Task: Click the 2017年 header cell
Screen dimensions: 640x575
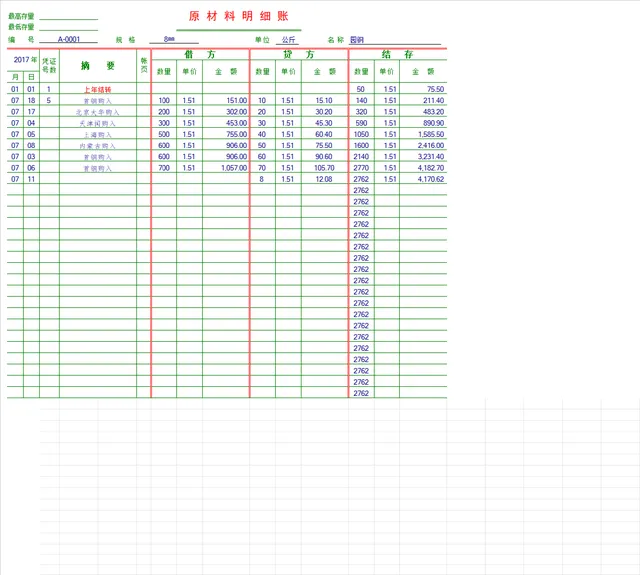Action: pyautogui.click(x=23, y=60)
